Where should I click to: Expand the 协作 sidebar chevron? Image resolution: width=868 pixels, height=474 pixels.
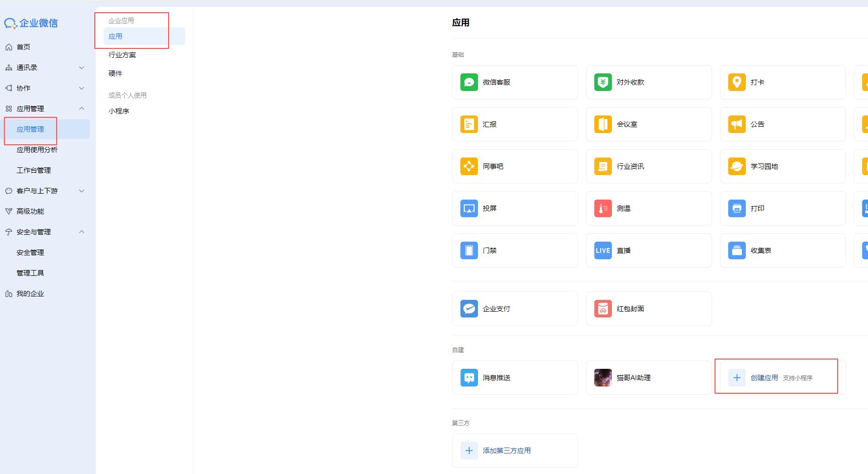point(82,88)
